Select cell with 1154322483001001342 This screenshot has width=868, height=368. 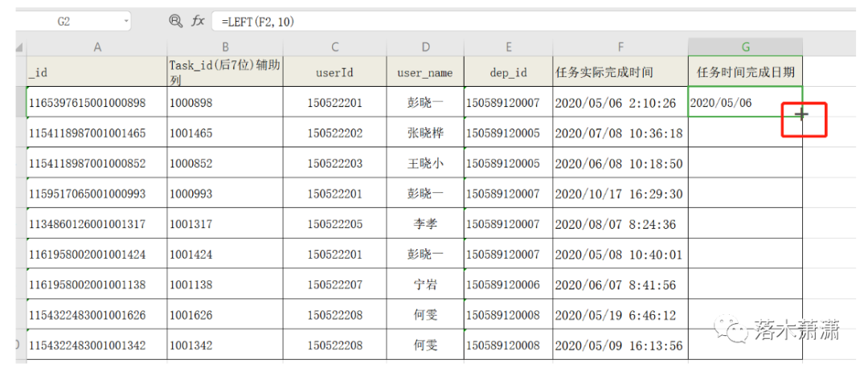97,346
